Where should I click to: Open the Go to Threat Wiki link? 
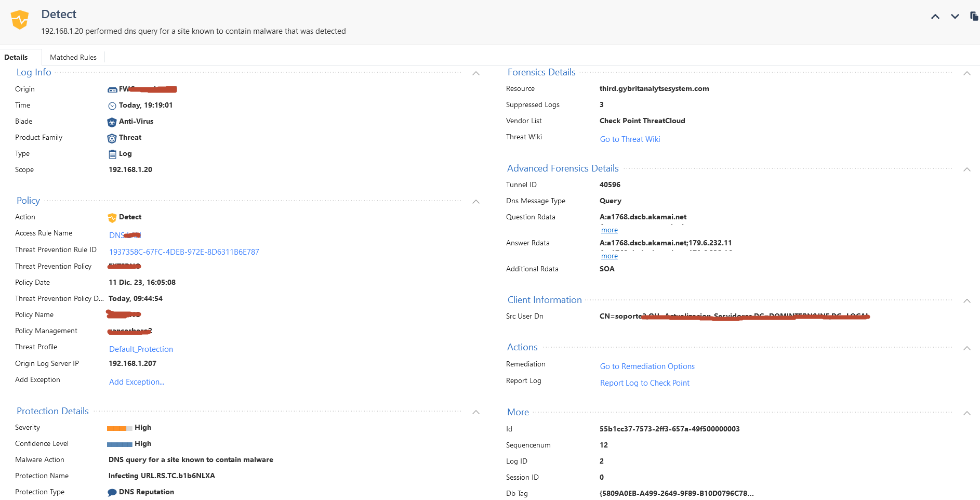[630, 139]
